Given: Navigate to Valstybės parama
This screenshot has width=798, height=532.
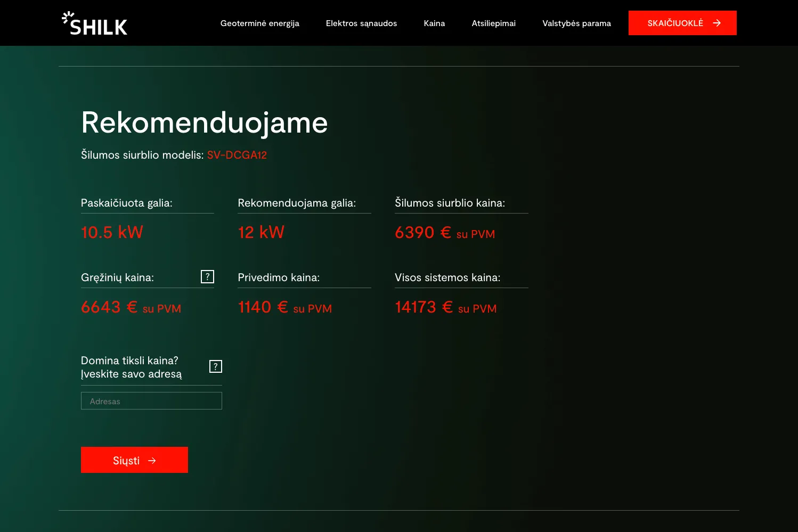Looking at the screenshot, I should [x=576, y=23].
